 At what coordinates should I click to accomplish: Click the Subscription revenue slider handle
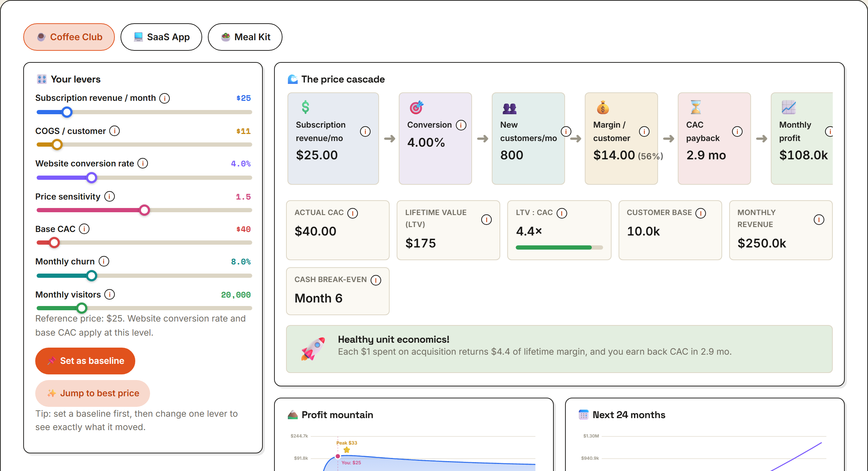67,112
